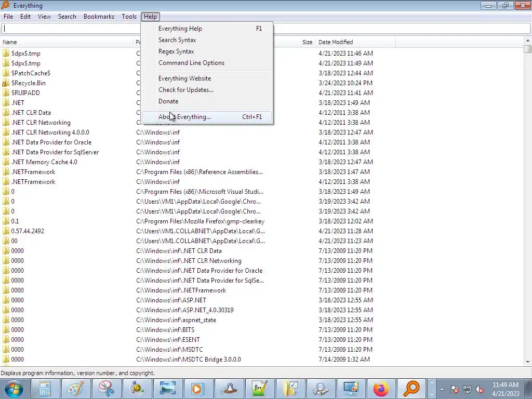Click path C:\Program Files\Mozilla Firefox\gmp-clearkey
Screen dimensions: 532x399
click(x=200, y=221)
